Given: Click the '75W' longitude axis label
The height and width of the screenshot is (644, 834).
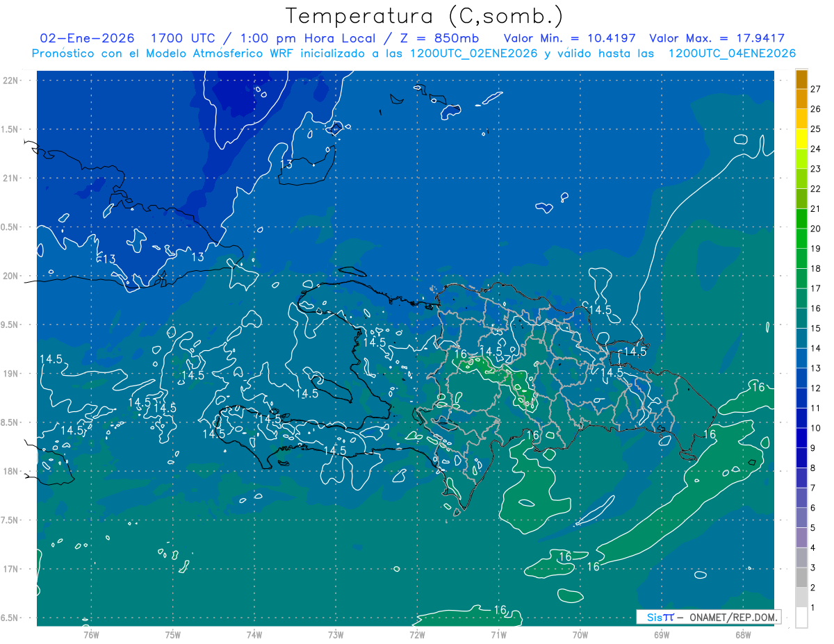Looking at the screenshot, I should pos(173,635).
